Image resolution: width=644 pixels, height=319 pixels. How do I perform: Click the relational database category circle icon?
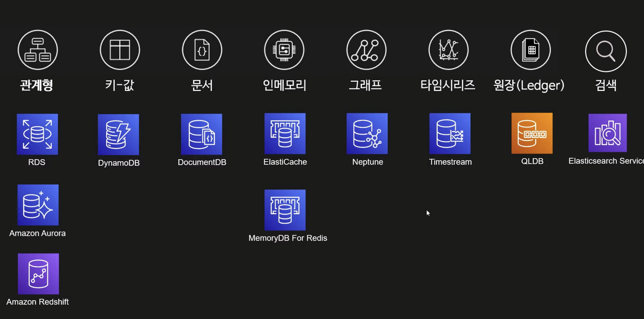[x=38, y=50]
